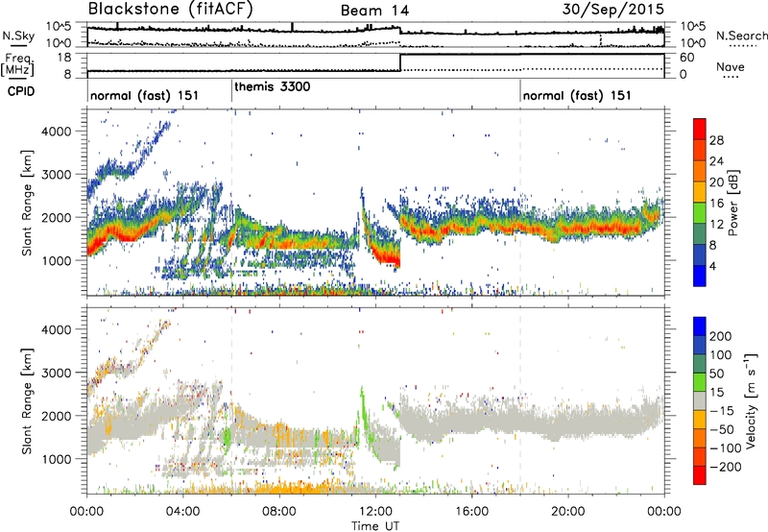Image resolution: width=768 pixels, height=532 pixels.
Task: Click the '-200' velocity scale value
Action: point(726,467)
